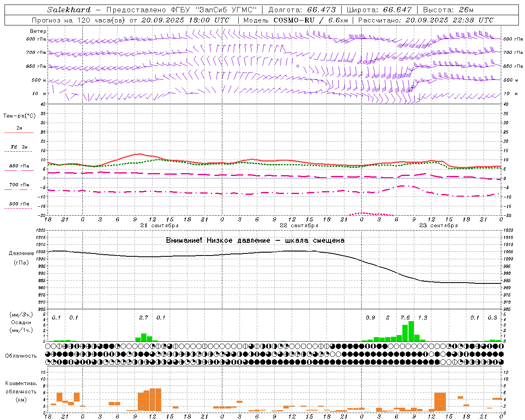This screenshot has height=420, width=525.
Task: Click the model name COSMO-RU / 6.6км
Action: (x=311, y=20)
